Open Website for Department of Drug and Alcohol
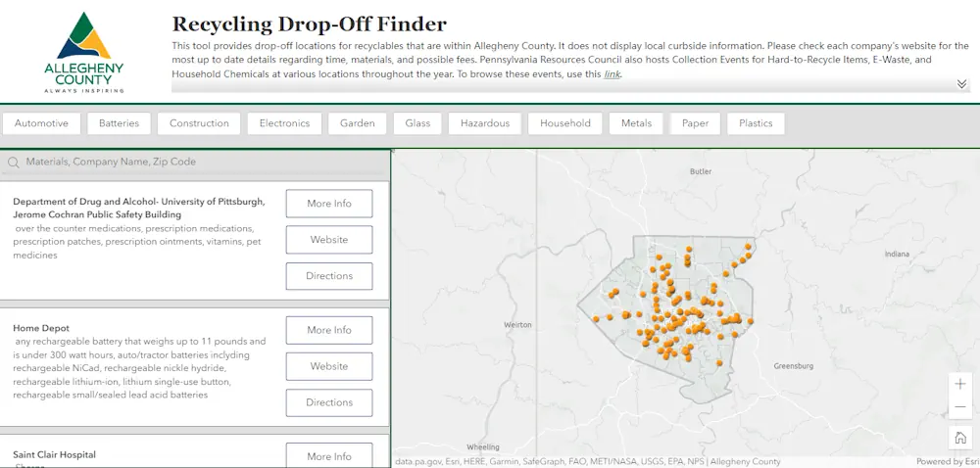Screen dimensions: 980x468 (328, 240)
